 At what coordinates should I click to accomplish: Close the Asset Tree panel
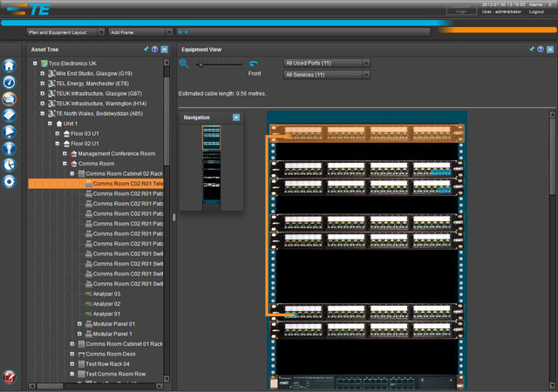[165, 50]
